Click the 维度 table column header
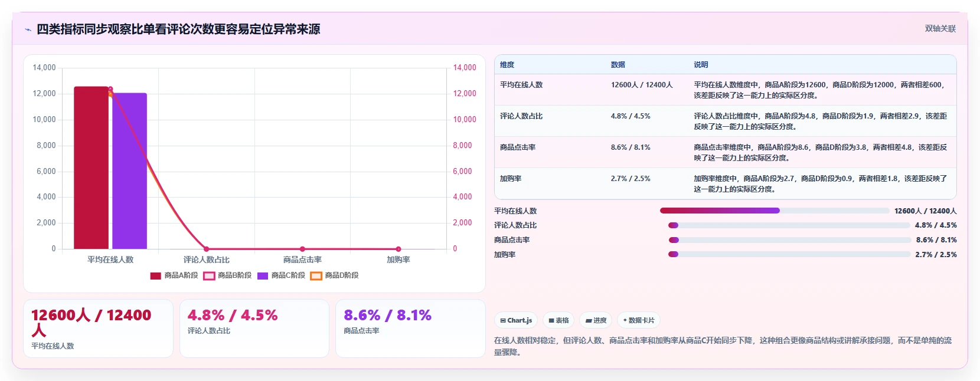The width and height of the screenshot is (980, 381). click(x=507, y=65)
